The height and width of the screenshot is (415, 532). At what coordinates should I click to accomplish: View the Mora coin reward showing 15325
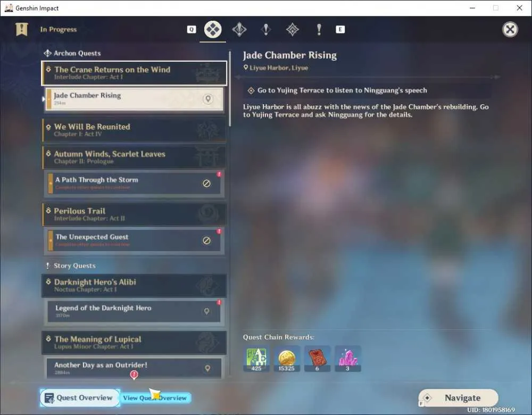click(287, 359)
